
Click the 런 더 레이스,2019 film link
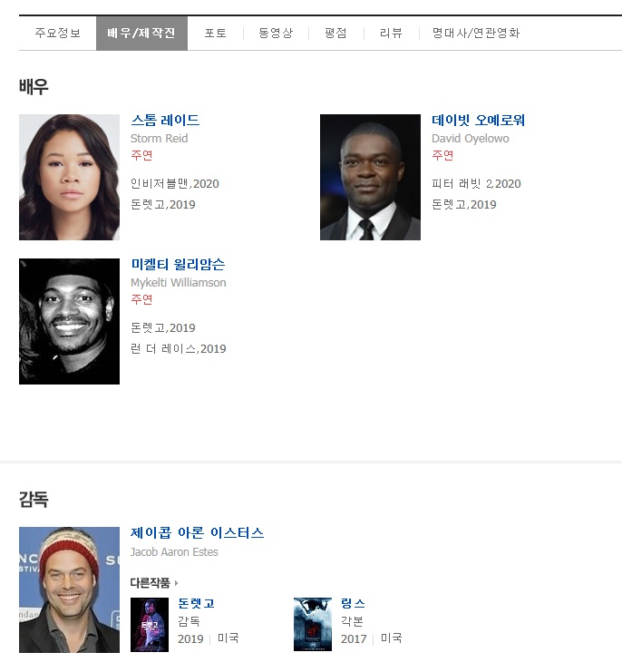179,349
